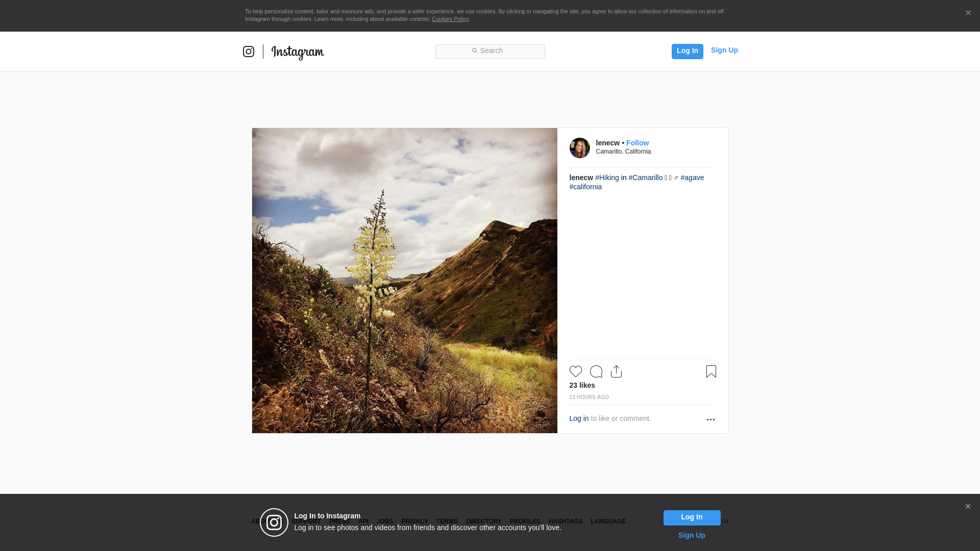Open more options three-dot menu
980x551 pixels.
710,419
